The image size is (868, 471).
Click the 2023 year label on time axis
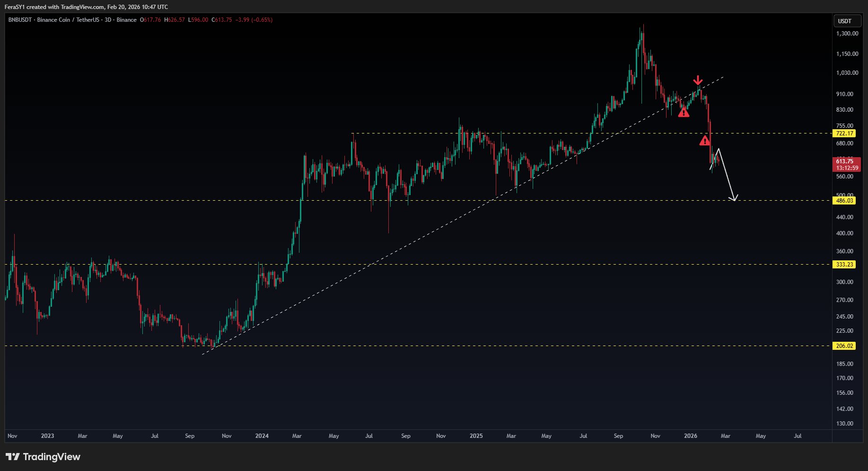pyautogui.click(x=47, y=436)
